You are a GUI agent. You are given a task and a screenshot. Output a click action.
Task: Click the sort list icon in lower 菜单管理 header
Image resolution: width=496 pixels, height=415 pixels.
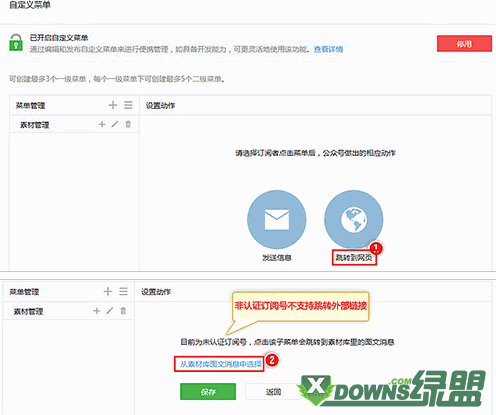[x=123, y=291]
